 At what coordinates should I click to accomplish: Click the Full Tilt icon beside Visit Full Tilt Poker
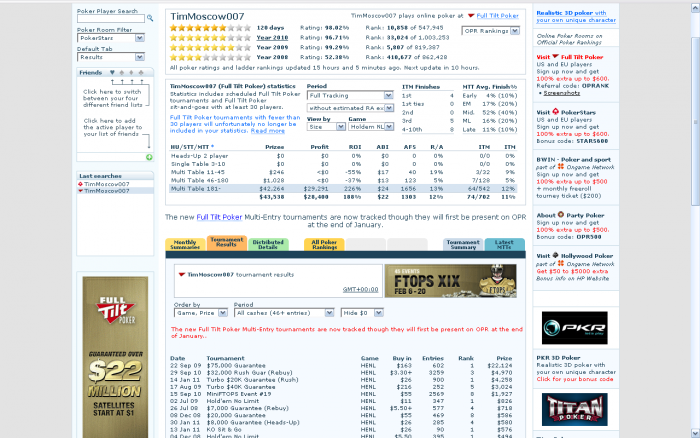[555, 57]
